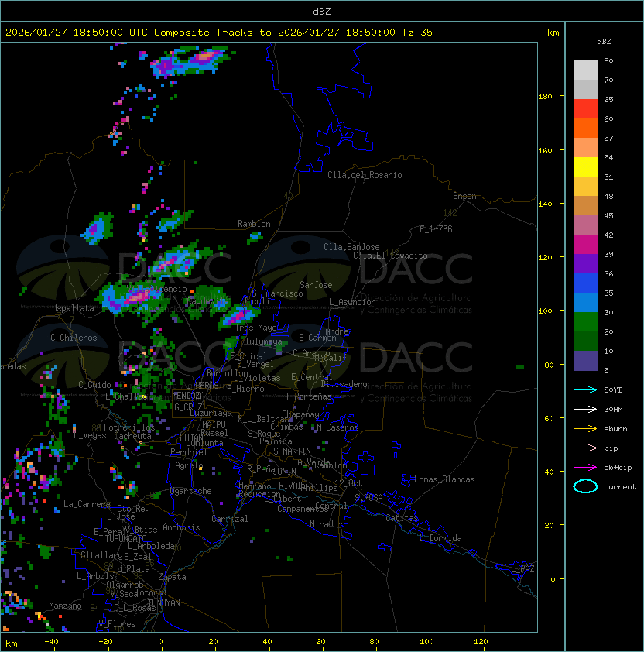Click the 'S_Francisco' map label
Image resolution: width=644 pixels, height=652 pixels.
[x=277, y=293]
